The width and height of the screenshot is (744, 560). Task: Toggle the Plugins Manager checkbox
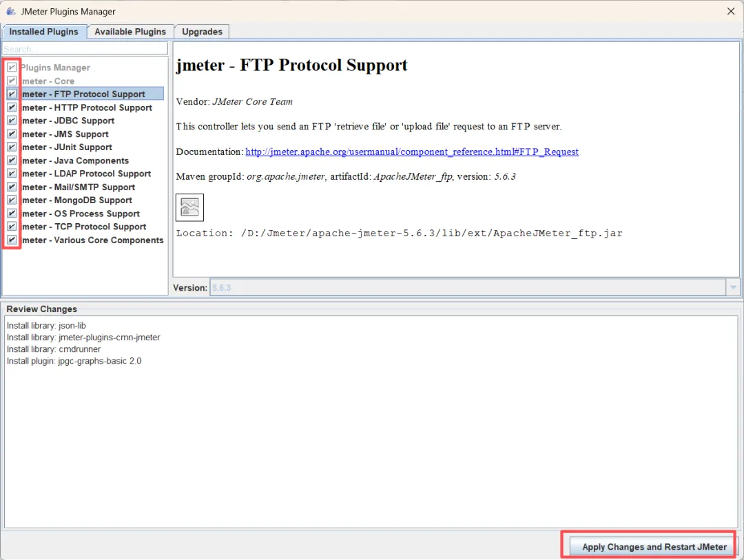point(12,68)
